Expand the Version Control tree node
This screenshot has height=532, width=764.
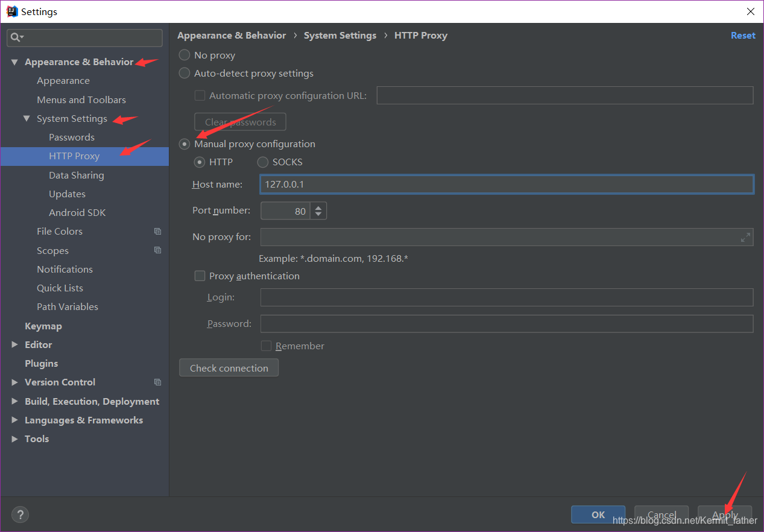point(14,382)
